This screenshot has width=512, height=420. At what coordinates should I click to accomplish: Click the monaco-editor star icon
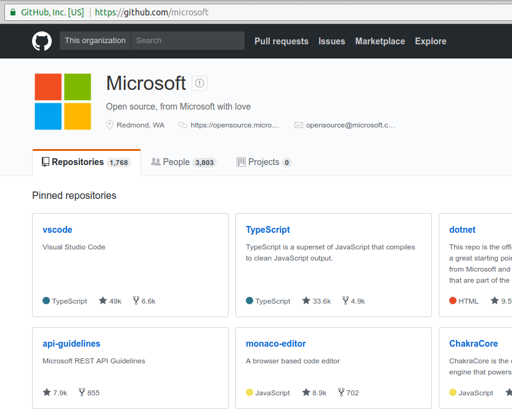tap(306, 392)
